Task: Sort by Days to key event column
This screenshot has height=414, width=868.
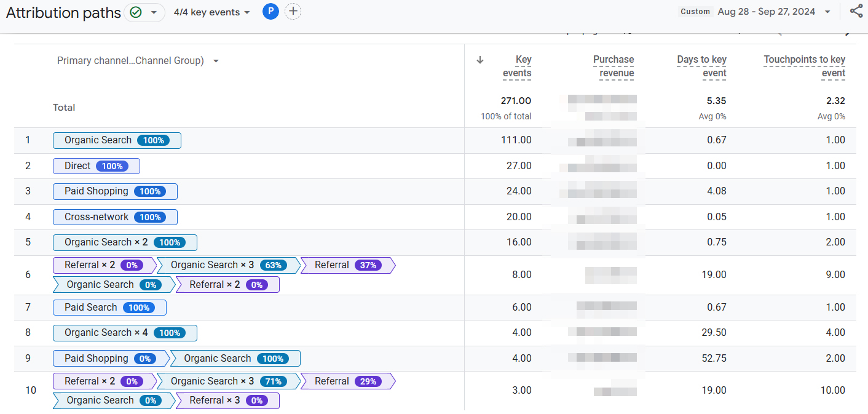Action: click(x=701, y=66)
